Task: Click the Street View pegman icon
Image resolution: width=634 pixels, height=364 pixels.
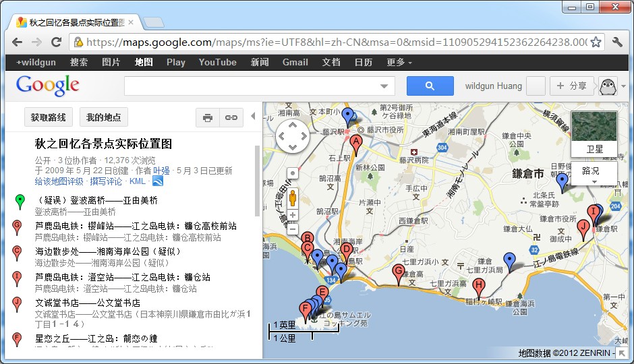Action: (x=293, y=198)
